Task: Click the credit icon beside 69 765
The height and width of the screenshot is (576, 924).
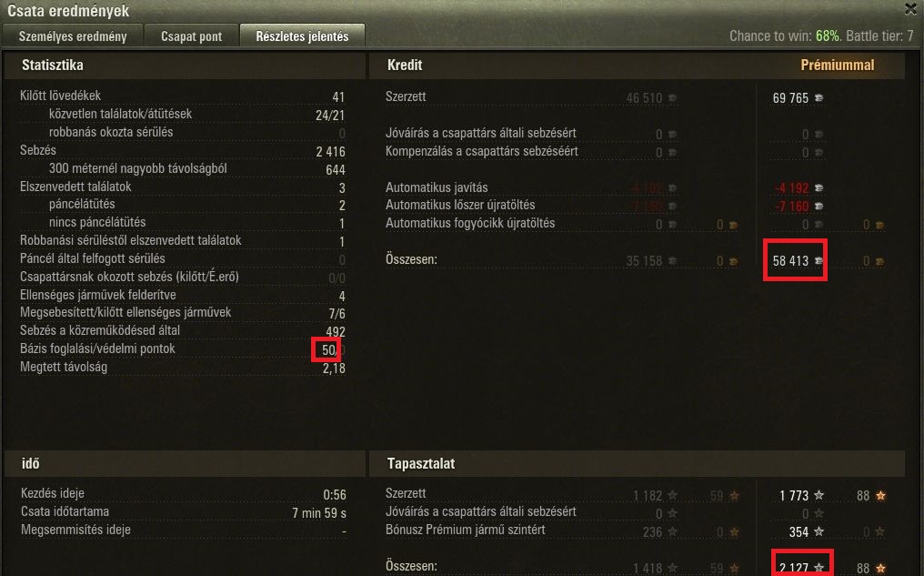Action: click(819, 98)
